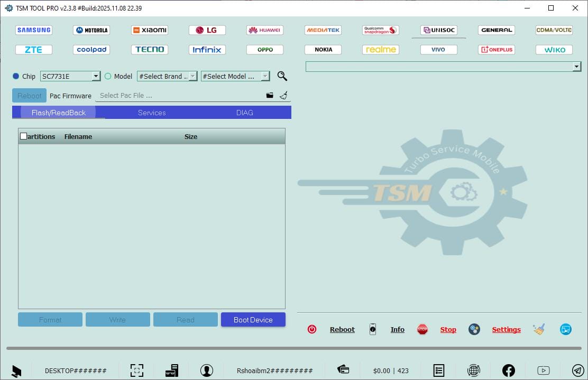Expand the log dropdown at top right
The image size is (588, 380).
[x=577, y=67]
